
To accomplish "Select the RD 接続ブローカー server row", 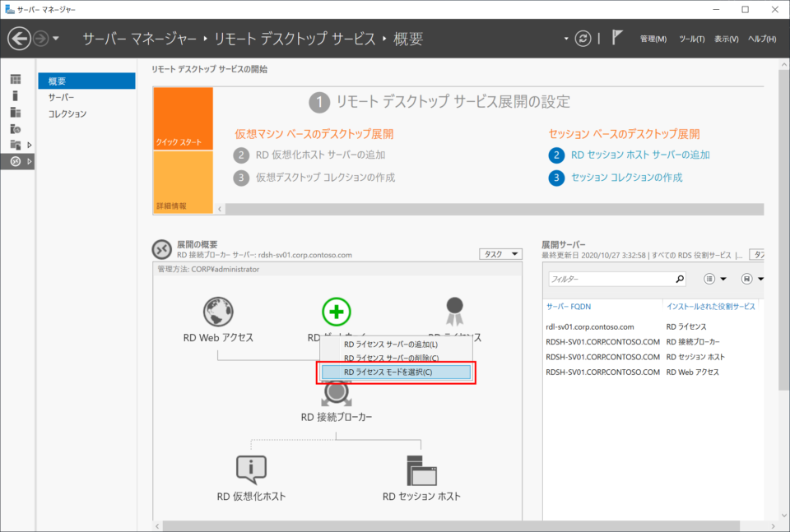I will click(653, 342).
